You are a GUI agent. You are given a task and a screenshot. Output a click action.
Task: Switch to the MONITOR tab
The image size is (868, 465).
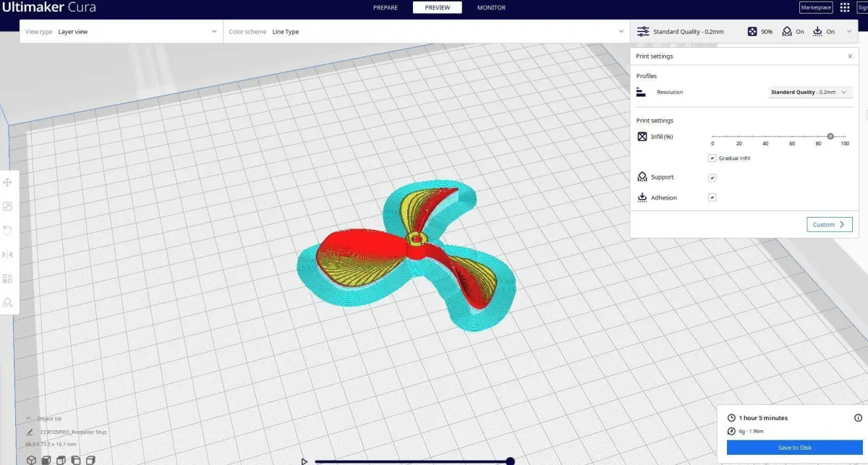pos(491,7)
